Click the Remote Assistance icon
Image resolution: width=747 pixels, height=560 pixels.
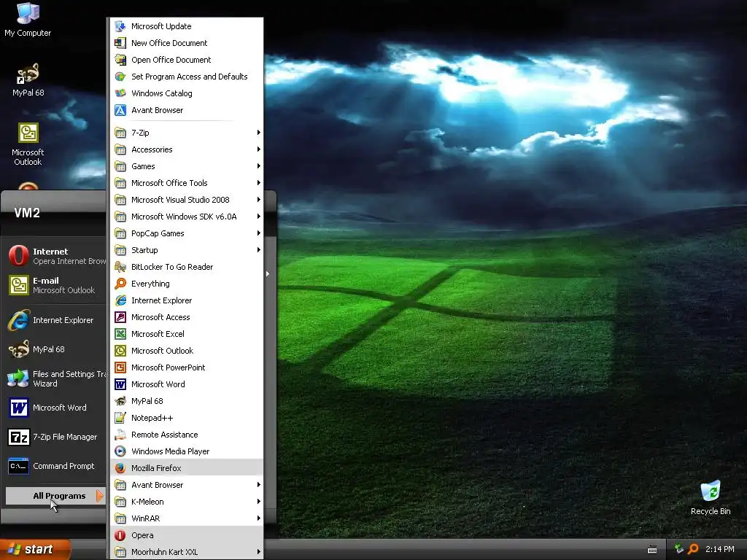pos(120,435)
